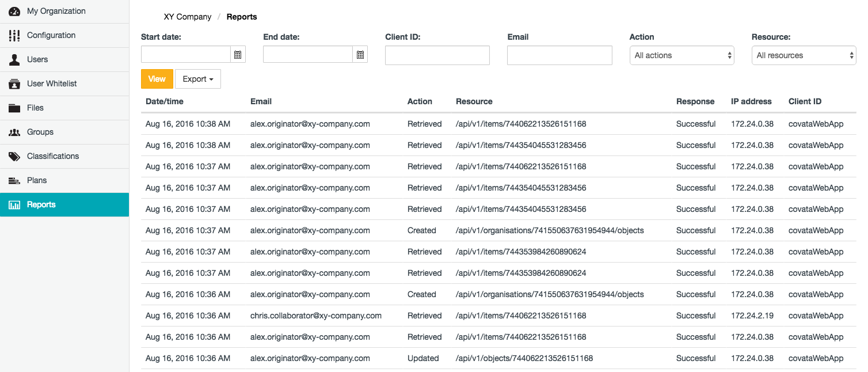Click into the Start date text field
This screenshot has height=372, width=868.
[186, 55]
